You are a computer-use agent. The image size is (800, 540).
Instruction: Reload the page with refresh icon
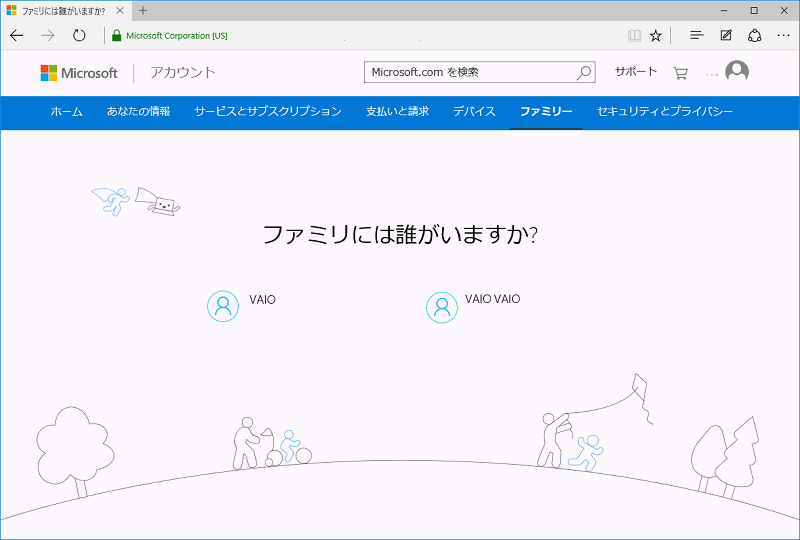tap(79, 35)
